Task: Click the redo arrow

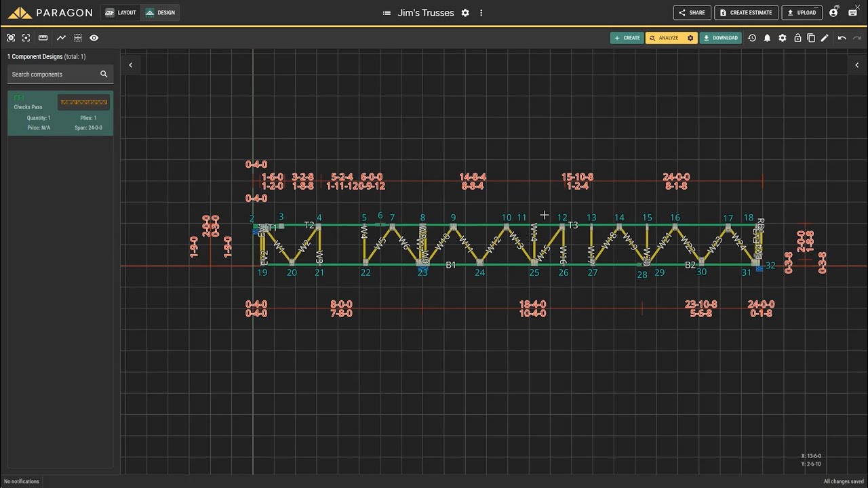Action: click(857, 38)
